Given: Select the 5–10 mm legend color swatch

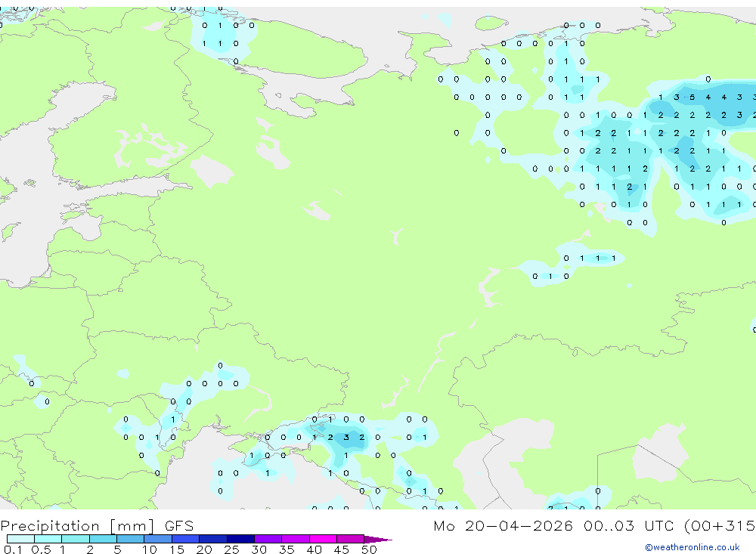Looking at the screenshot, I should [131, 539].
